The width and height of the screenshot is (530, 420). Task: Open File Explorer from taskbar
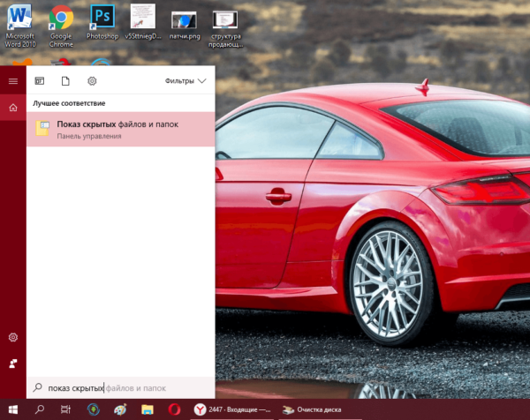click(148, 410)
